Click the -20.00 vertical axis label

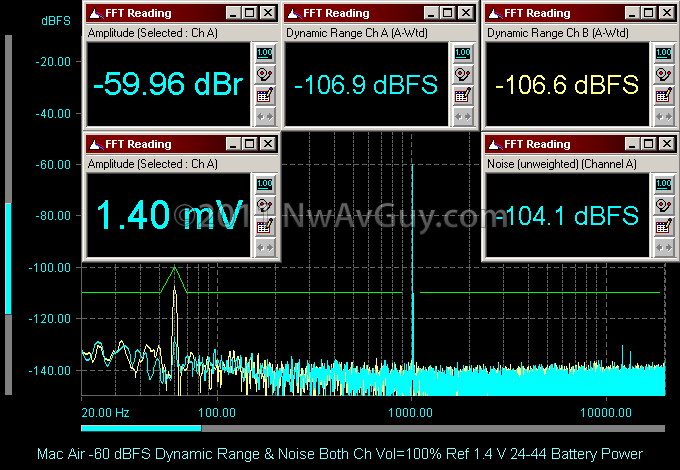(53, 62)
